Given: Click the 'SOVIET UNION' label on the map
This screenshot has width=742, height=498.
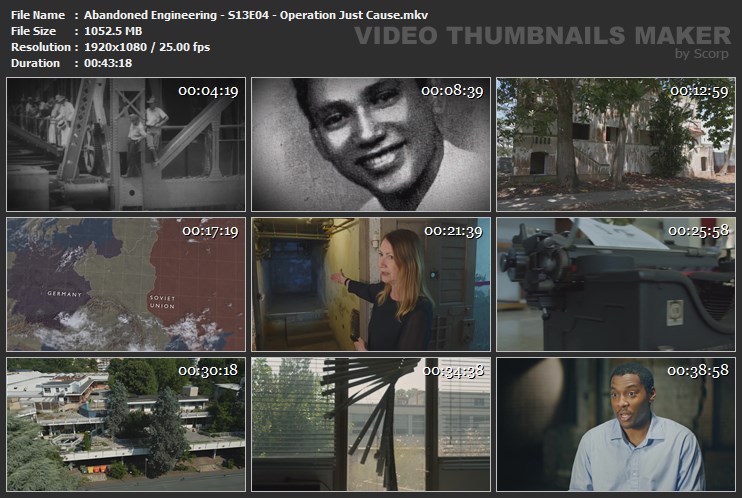Looking at the screenshot, I should pos(162,302).
